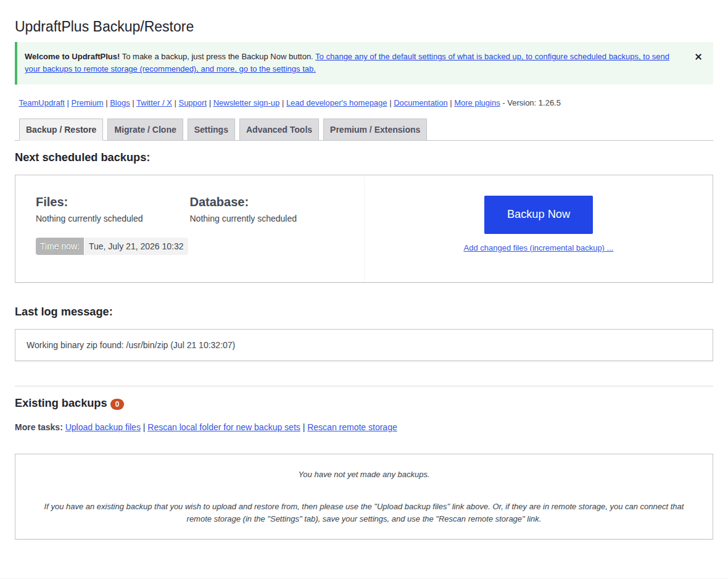Switch to the Migrate / Clone tab
The image size is (728, 579).
146,130
